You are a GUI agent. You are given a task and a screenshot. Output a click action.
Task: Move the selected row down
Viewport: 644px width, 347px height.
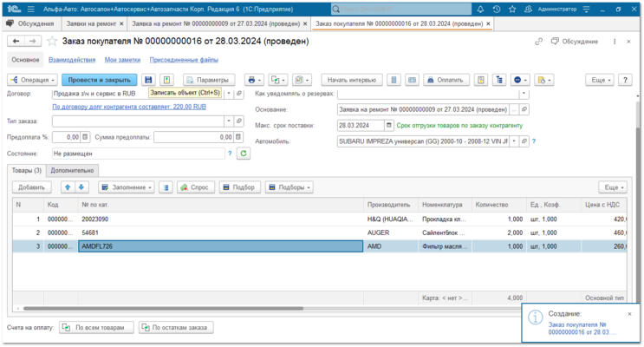coord(81,187)
